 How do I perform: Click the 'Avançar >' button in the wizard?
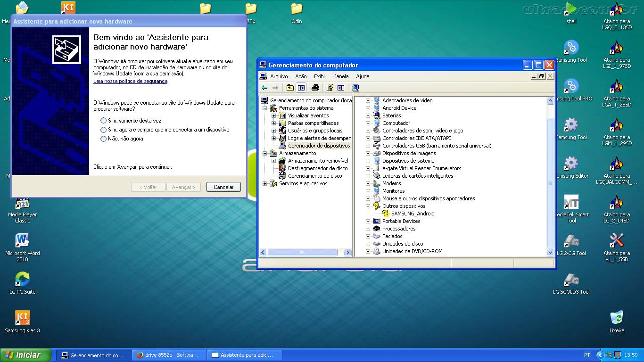click(183, 187)
